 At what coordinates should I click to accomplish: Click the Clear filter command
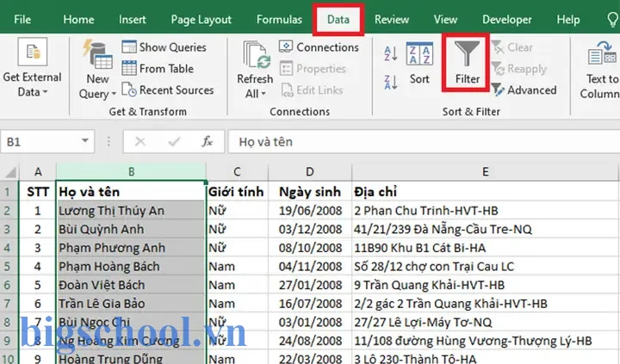point(512,47)
